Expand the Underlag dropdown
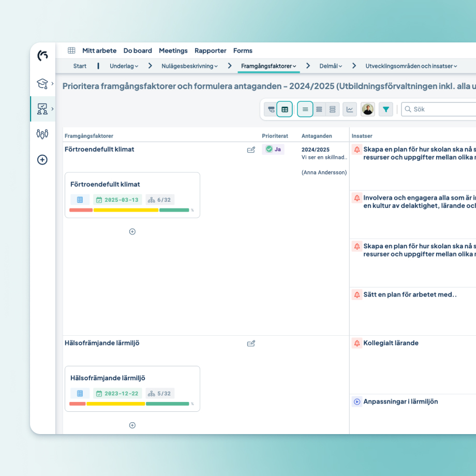Viewport: 476px width, 476px height. pos(124,66)
